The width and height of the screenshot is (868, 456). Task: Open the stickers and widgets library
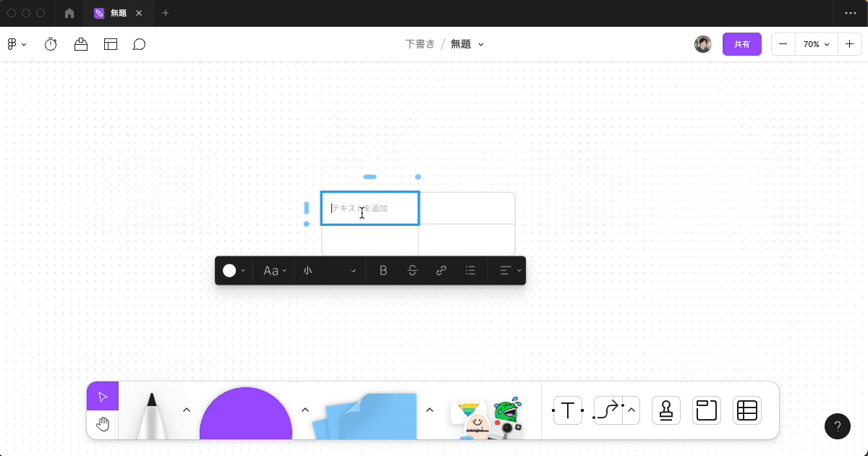click(x=486, y=418)
